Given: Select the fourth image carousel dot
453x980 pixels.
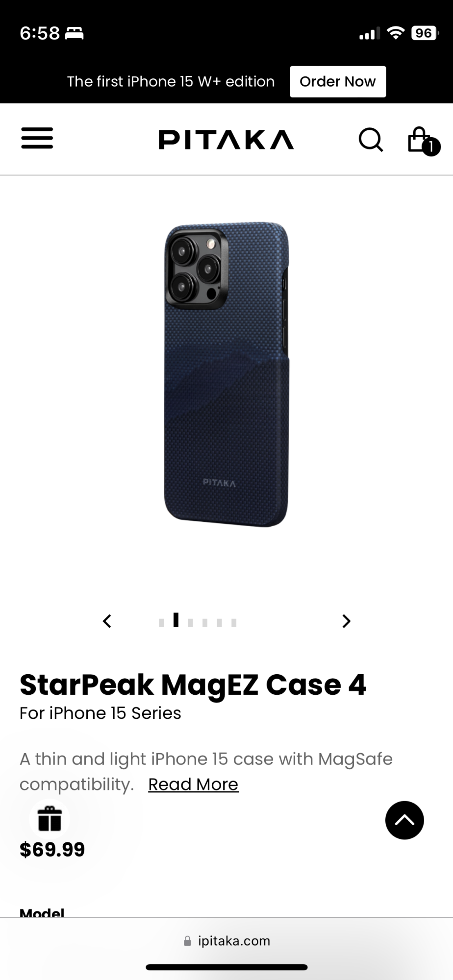Looking at the screenshot, I should coord(205,623).
